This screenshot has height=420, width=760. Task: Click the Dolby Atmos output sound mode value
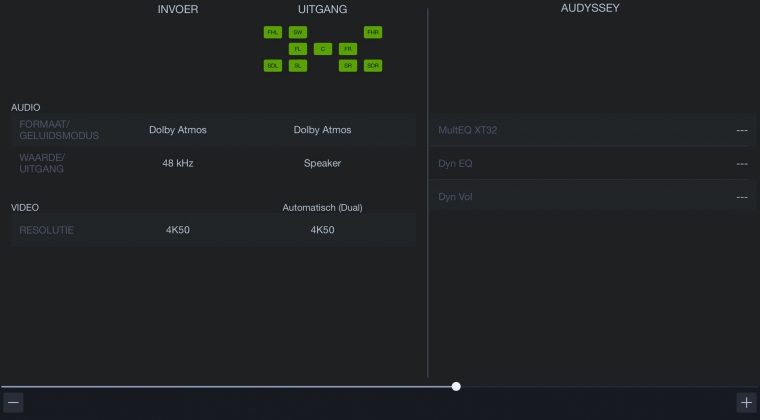point(322,130)
